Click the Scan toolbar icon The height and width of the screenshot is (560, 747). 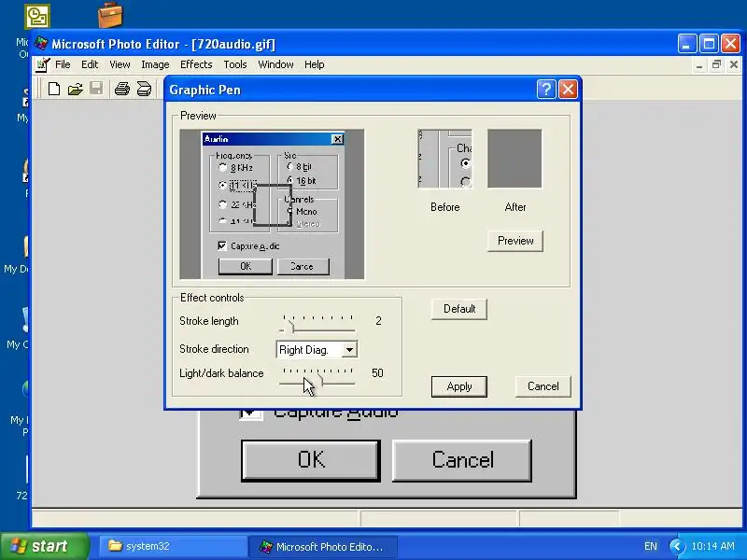click(144, 89)
